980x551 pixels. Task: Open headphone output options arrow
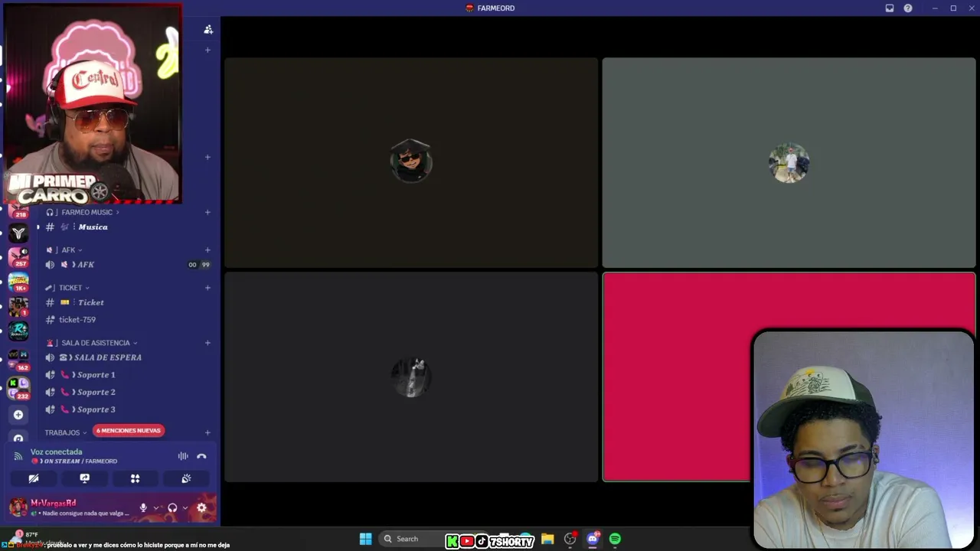(x=185, y=507)
